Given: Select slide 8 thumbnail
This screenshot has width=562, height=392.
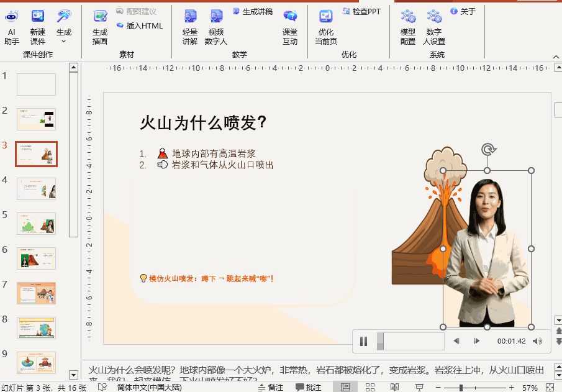Looking at the screenshot, I should coord(36,328).
